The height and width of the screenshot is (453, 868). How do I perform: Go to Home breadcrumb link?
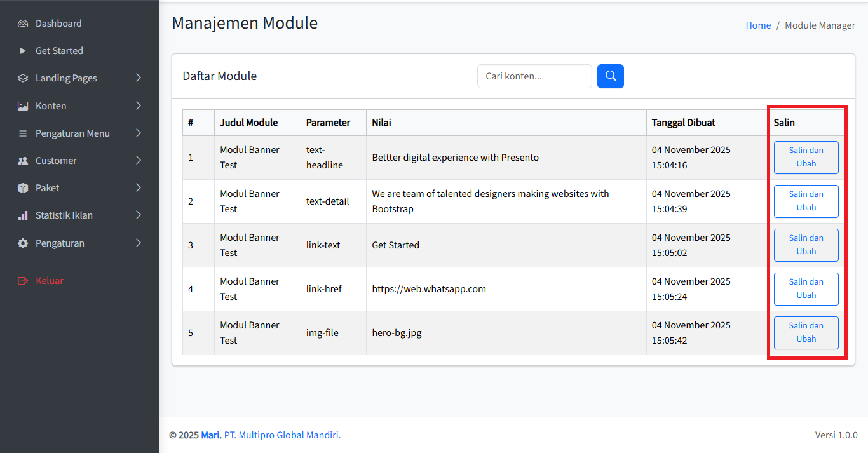(x=758, y=25)
